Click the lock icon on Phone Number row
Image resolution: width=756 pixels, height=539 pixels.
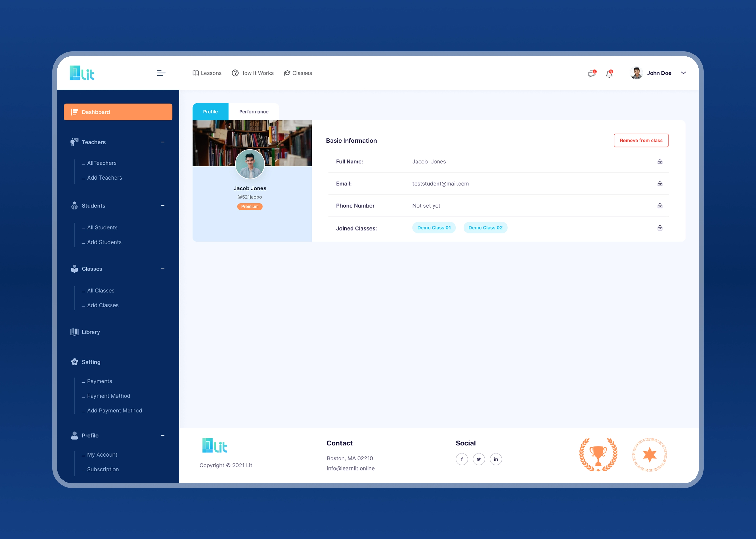coord(660,206)
